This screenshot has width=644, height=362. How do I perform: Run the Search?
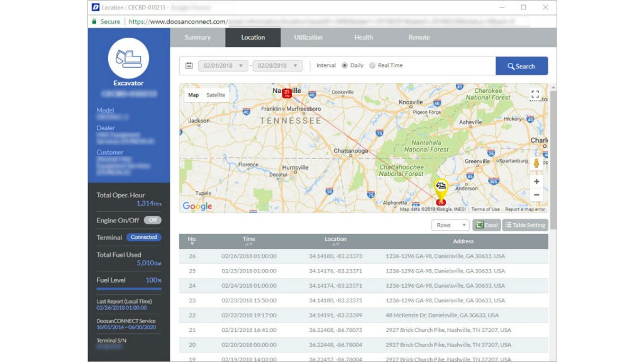(x=521, y=66)
